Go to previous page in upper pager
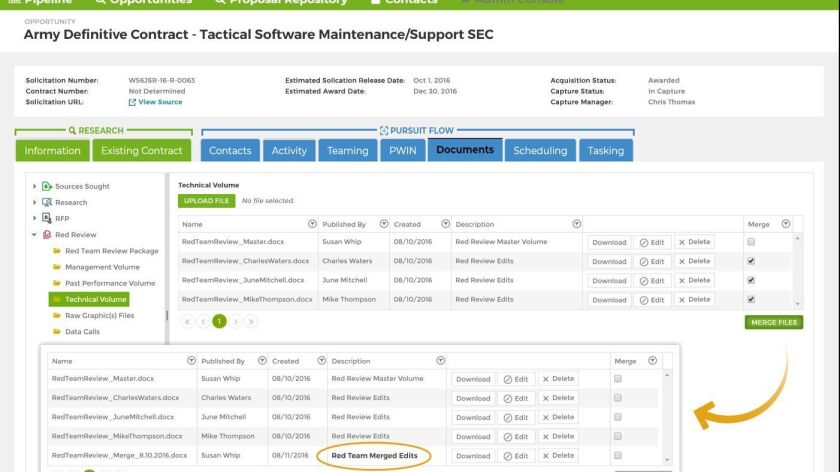This screenshot has width=840, height=472. click(x=203, y=321)
